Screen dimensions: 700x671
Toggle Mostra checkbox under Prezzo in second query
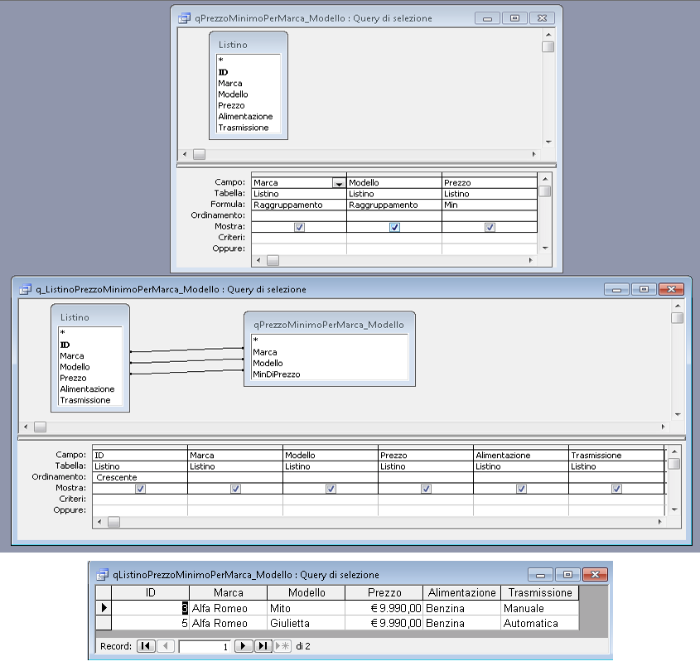tap(426, 488)
